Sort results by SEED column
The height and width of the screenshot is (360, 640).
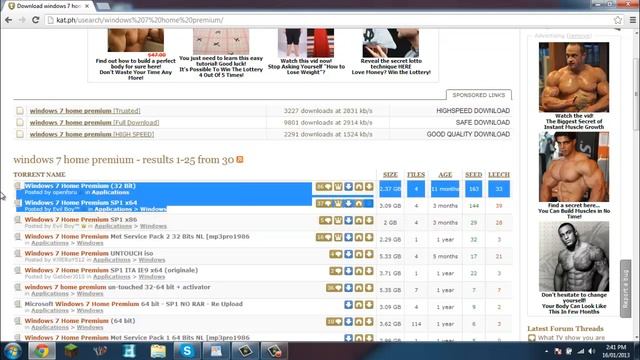coord(473,174)
